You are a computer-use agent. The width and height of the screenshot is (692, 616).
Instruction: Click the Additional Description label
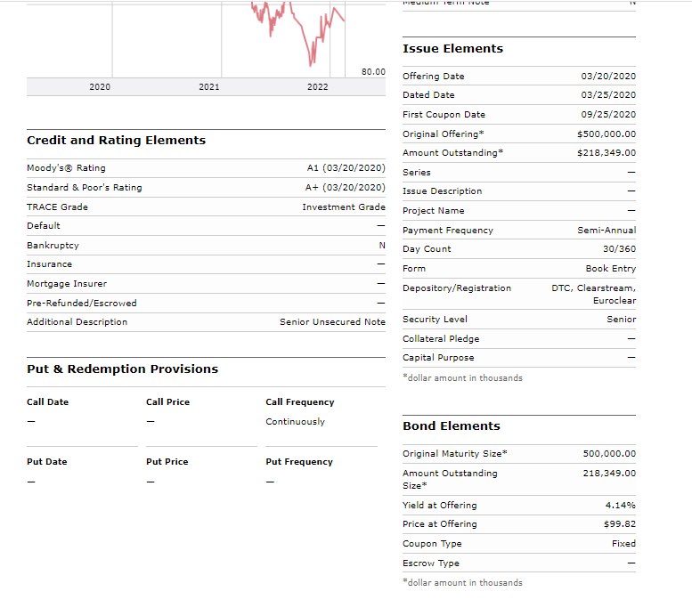(77, 322)
